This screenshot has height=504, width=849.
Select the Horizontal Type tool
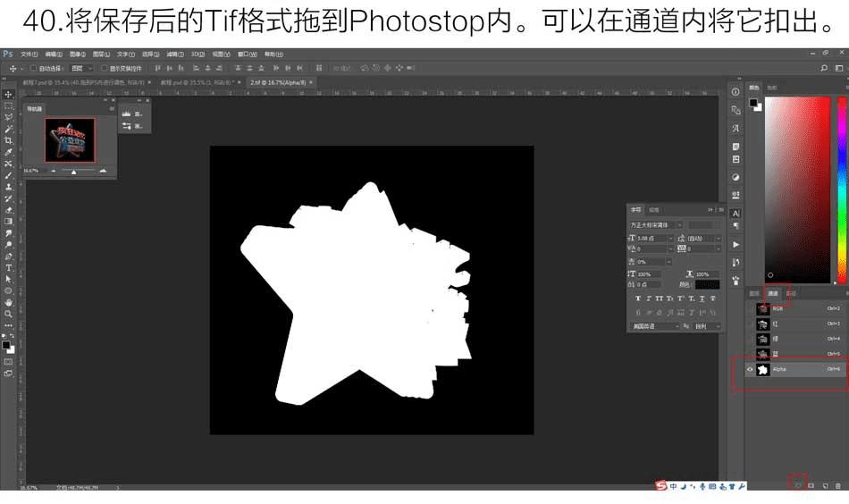click(x=8, y=268)
